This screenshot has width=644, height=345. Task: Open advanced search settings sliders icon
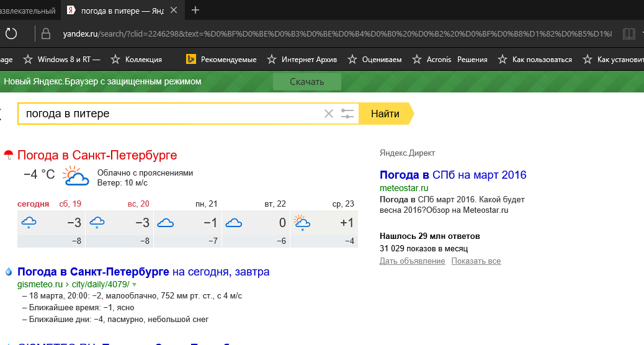(347, 114)
